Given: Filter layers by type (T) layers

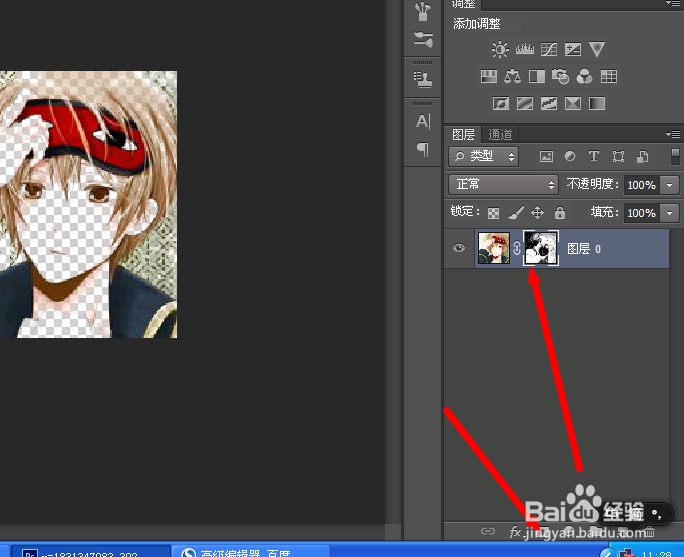Looking at the screenshot, I should [594, 156].
